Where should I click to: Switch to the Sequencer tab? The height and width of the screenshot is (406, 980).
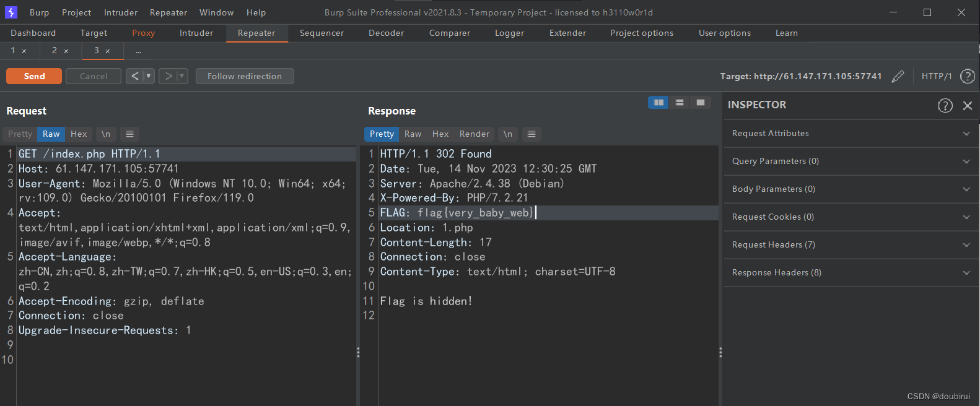click(x=322, y=33)
